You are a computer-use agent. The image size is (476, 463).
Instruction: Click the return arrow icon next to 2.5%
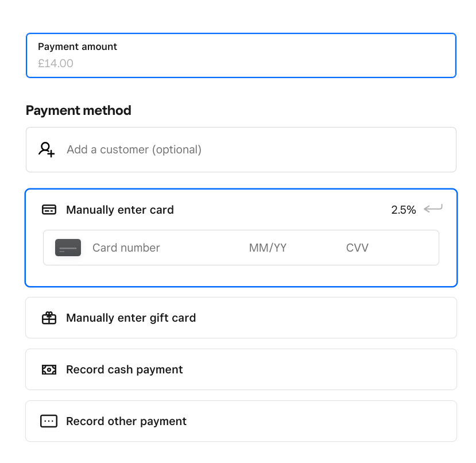coord(433,209)
